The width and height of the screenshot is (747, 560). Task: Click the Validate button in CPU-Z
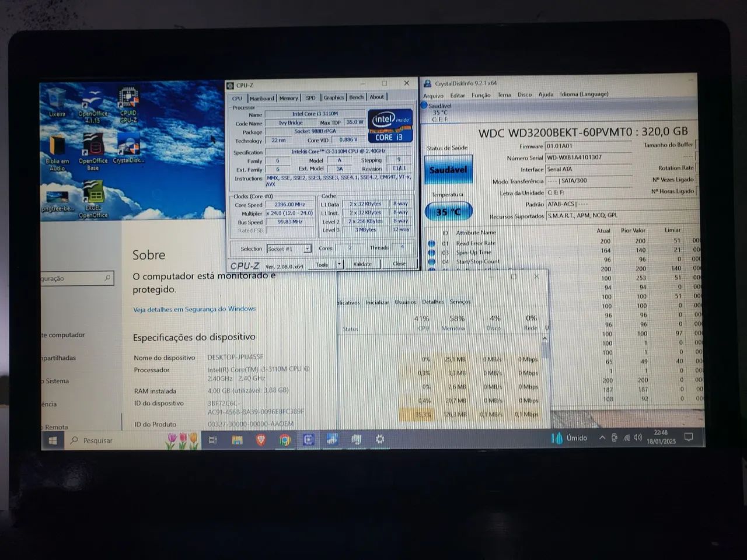[363, 264]
